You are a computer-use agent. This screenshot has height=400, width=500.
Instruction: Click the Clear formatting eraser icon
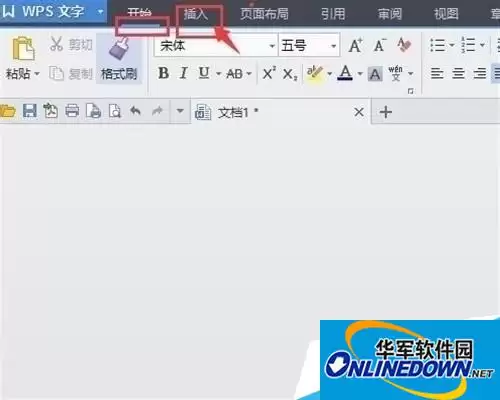tap(404, 45)
